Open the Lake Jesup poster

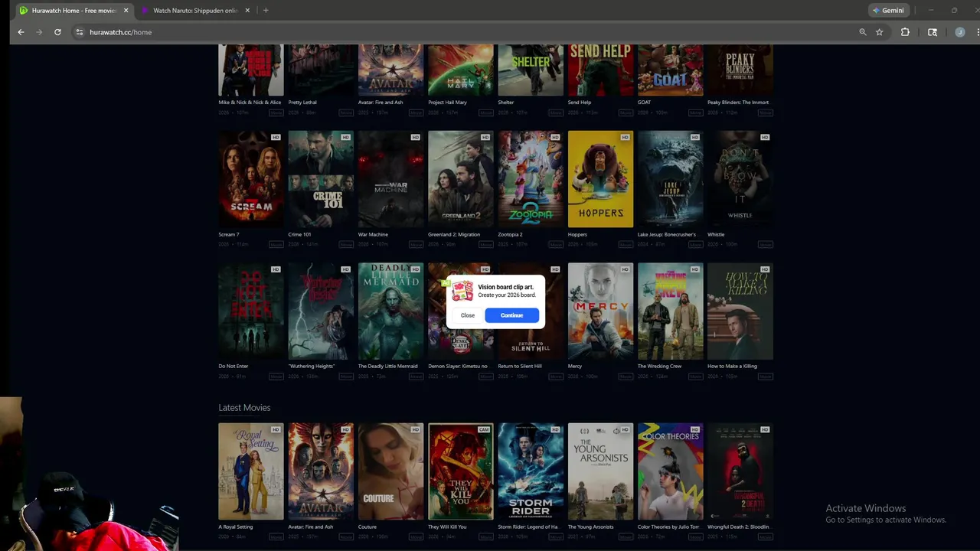[670, 179]
